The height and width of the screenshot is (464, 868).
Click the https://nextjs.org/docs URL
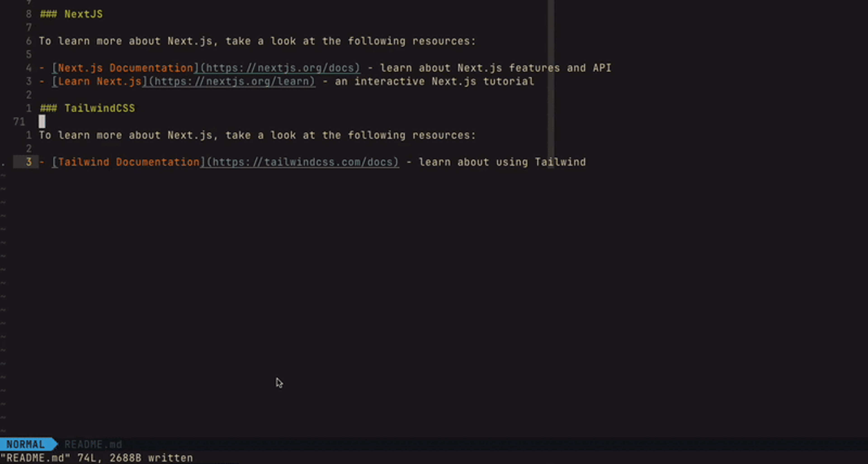tap(280, 68)
